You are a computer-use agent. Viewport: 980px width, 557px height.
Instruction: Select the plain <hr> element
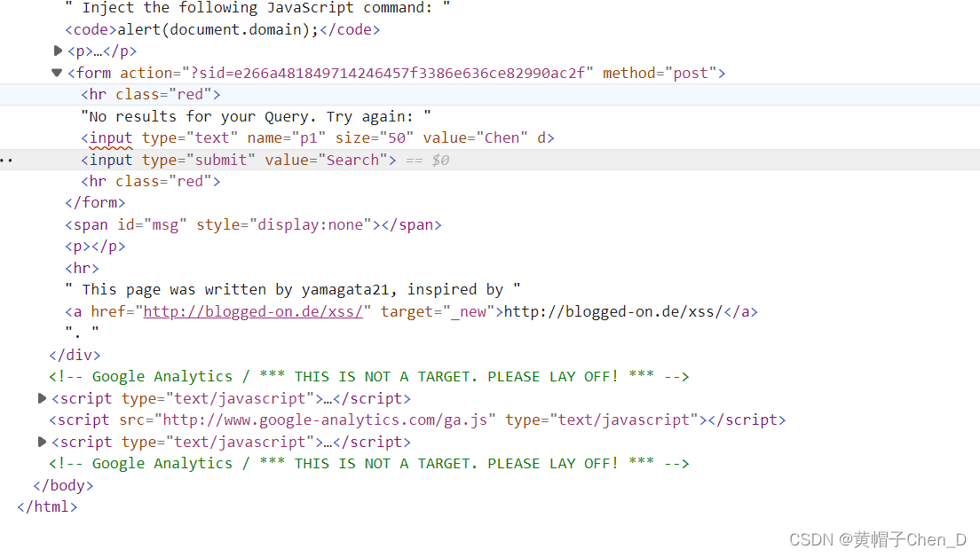tap(82, 269)
